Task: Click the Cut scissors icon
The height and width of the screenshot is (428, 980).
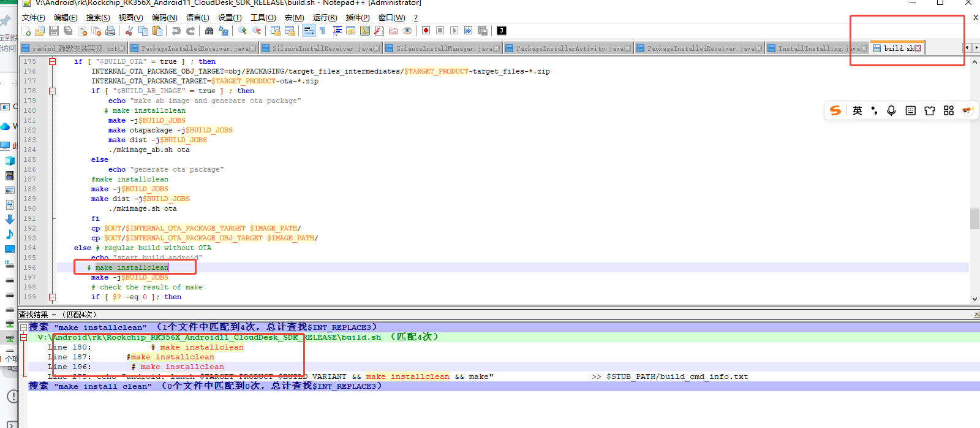Action: click(129, 31)
